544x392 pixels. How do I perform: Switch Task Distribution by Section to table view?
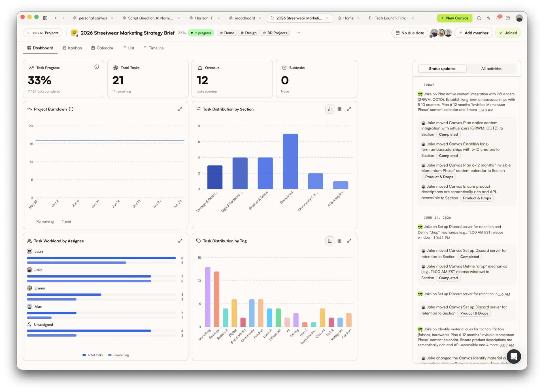pyautogui.click(x=339, y=109)
